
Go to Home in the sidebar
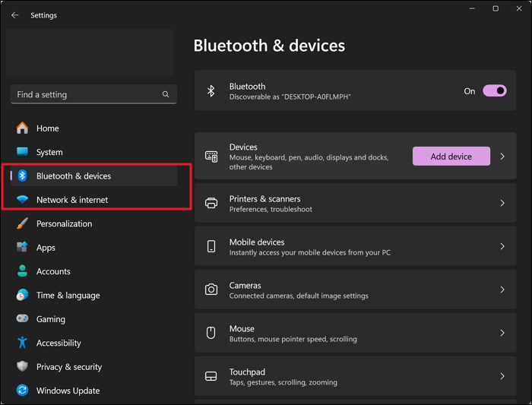pos(93,128)
